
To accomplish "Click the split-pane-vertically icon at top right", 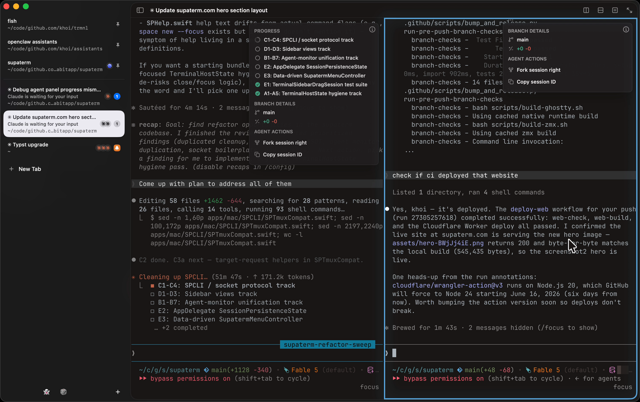I will [586, 10].
